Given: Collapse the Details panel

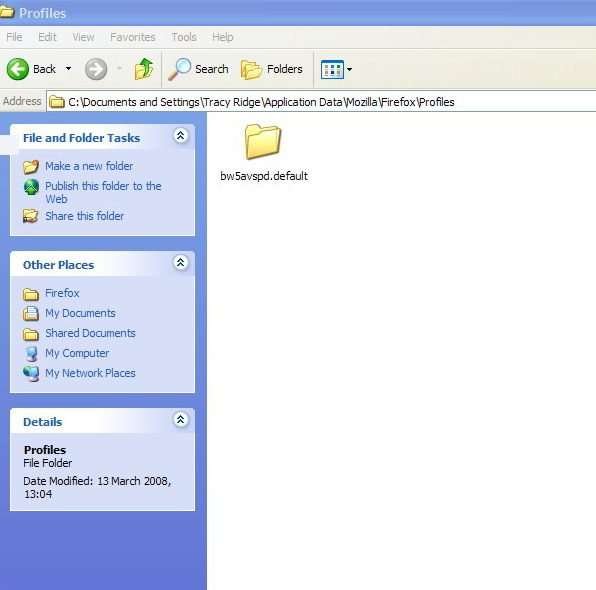Looking at the screenshot, I should (181, 420).
